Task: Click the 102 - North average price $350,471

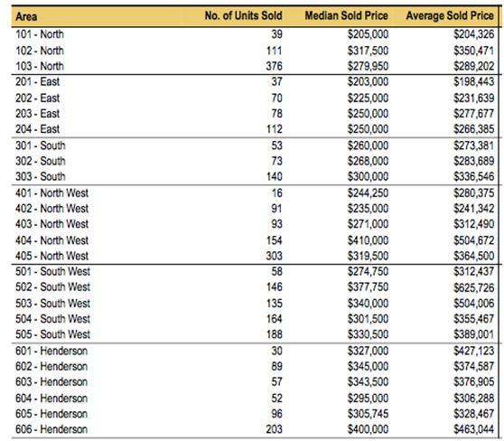Action: 473,51
